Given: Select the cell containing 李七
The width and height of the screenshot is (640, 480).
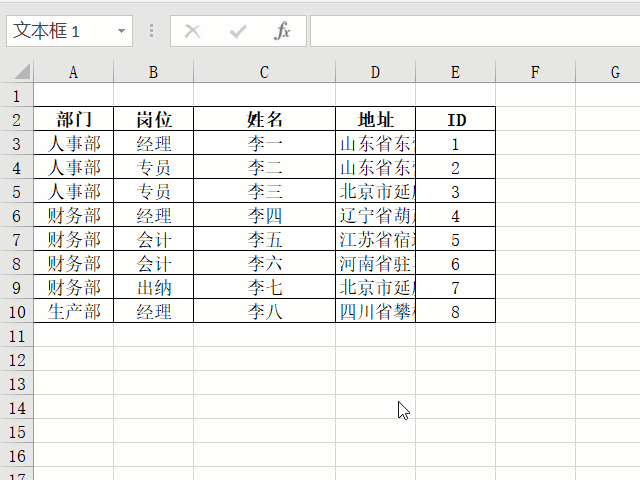Looking at the screenshot, I should click(x=264, y=287).
